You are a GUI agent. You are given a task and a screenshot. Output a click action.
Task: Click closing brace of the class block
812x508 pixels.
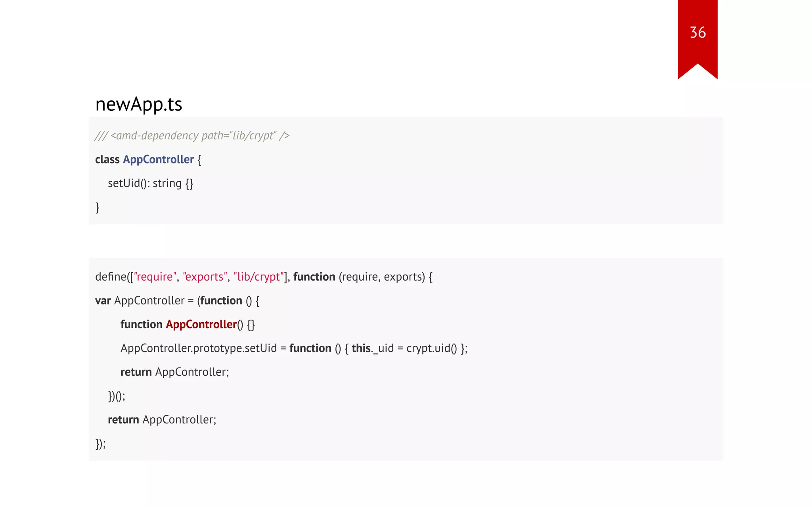[x=97, y=207]
